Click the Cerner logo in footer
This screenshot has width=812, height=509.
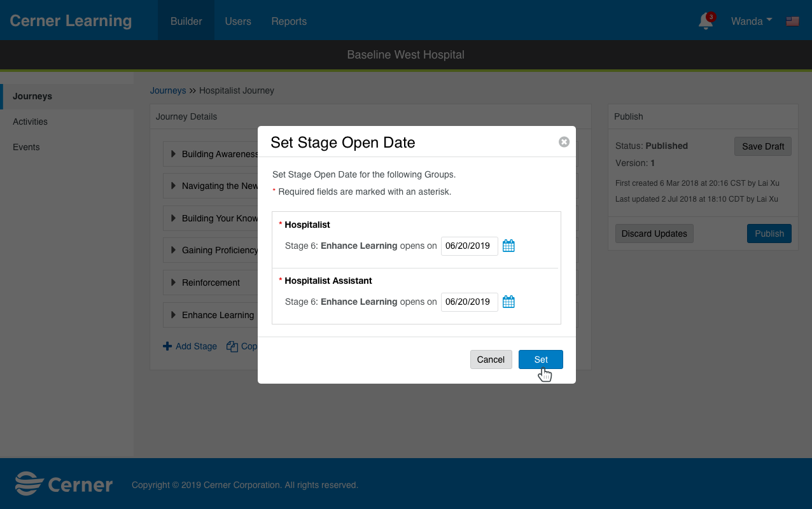tap(64, 485)
